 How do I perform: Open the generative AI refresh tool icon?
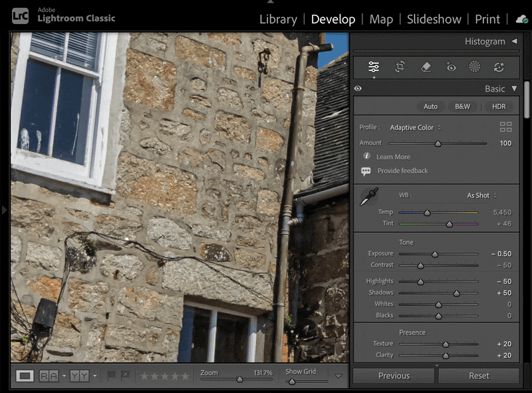499,67
